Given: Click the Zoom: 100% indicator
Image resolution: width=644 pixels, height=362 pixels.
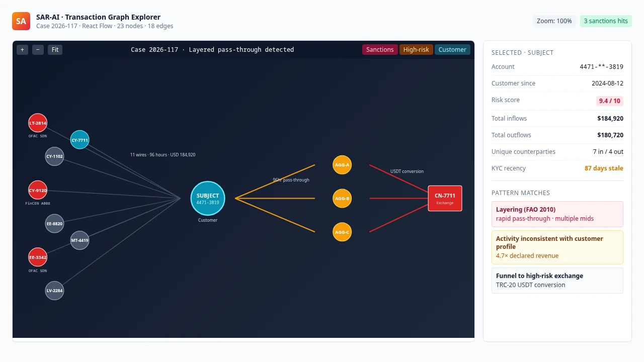Looking at the screenshot, I should click(x=554, y=21).
